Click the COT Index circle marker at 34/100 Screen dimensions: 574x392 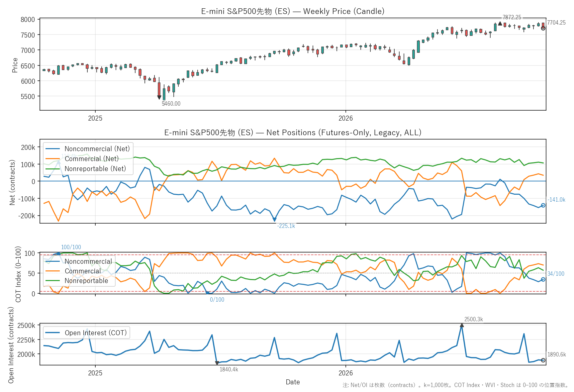(543, 279)
